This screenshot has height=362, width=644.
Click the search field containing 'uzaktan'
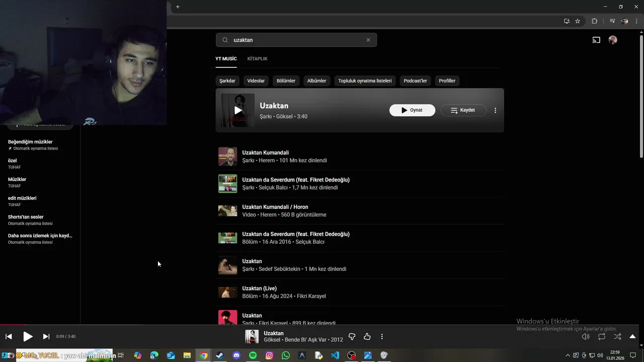click(x=296, y=40)
